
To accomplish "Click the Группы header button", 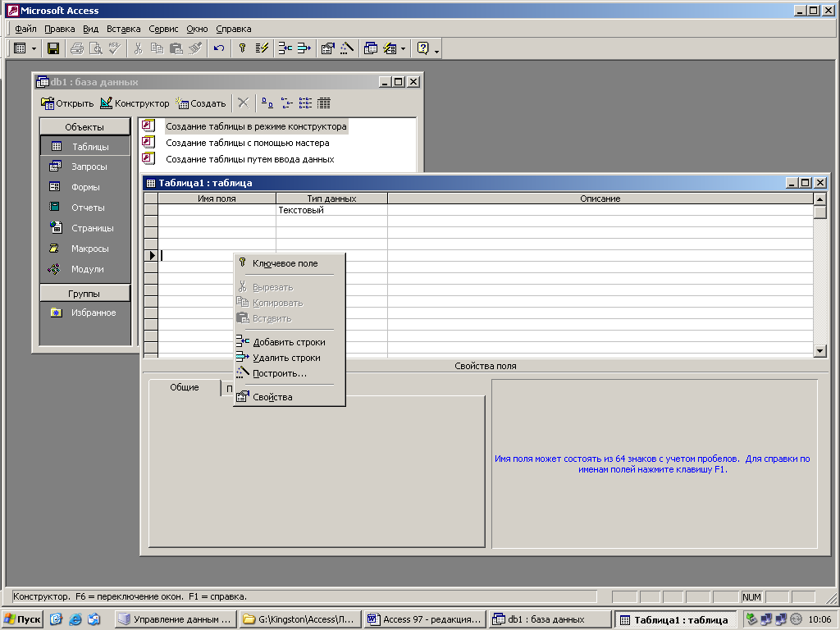I will [x=84, y=294].
